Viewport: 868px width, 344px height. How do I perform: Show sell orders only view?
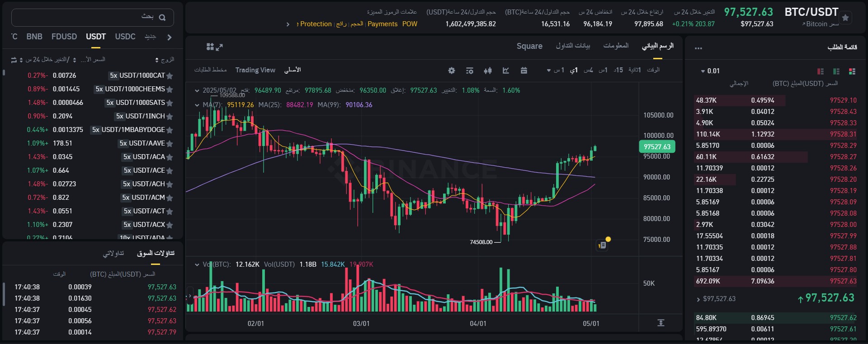click(x=821, y=71)
